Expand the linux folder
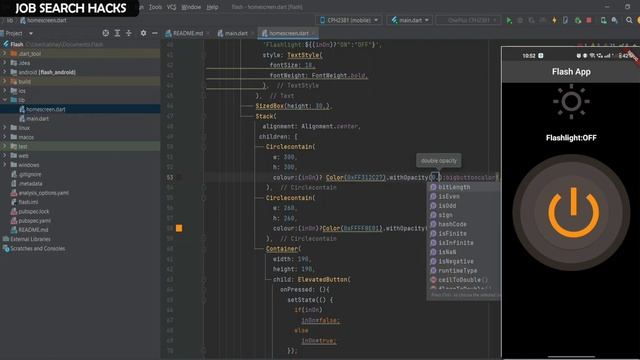The width and height of the screenshot is (640, 360). 4,128
